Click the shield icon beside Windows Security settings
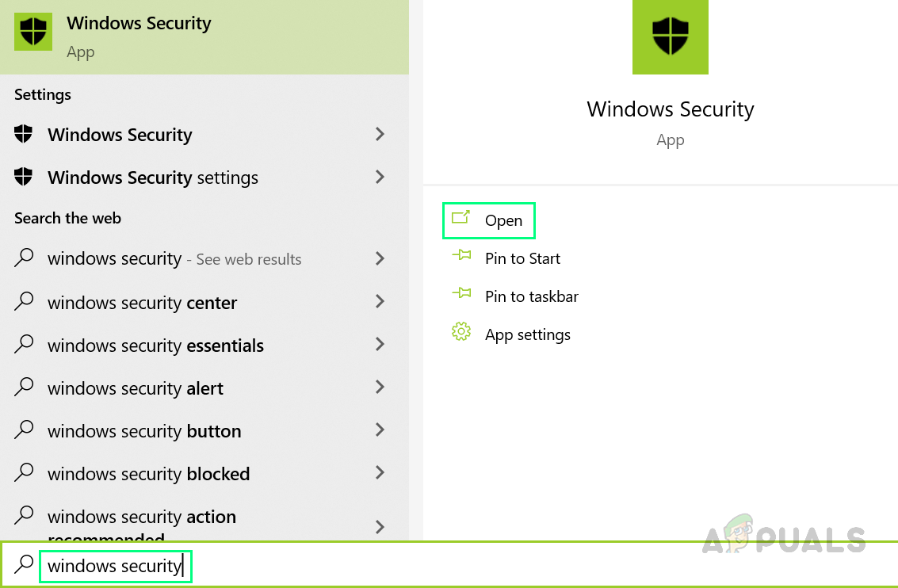The height and width of the screenshot is (588, 898). [24, 177]
